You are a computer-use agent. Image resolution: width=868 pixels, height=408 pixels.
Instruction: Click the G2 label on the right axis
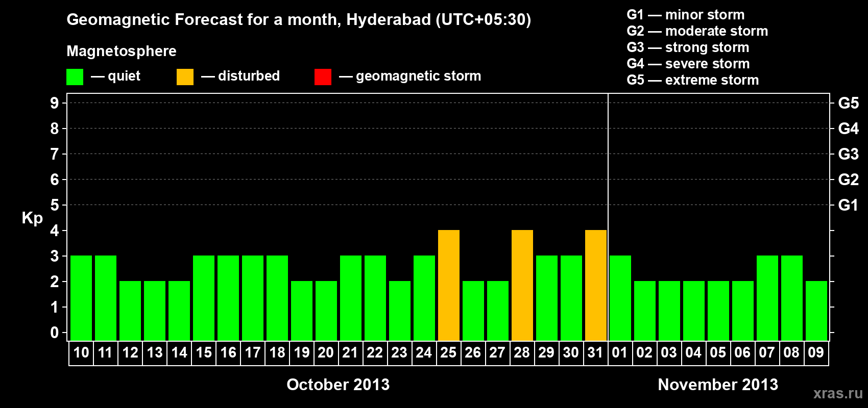[x=849, y=180]
